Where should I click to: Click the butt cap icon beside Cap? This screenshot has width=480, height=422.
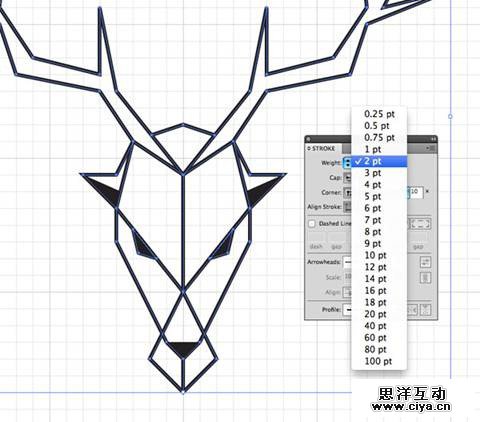(348, 178)
